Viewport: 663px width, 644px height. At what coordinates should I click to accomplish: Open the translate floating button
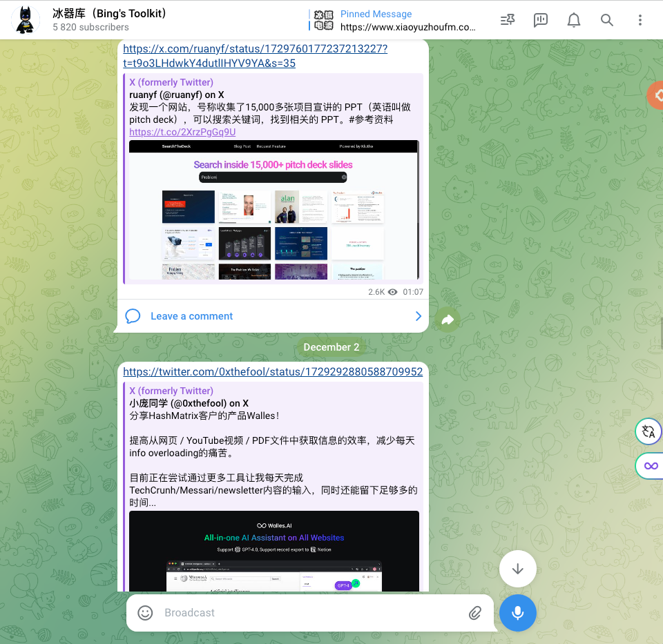648,431
